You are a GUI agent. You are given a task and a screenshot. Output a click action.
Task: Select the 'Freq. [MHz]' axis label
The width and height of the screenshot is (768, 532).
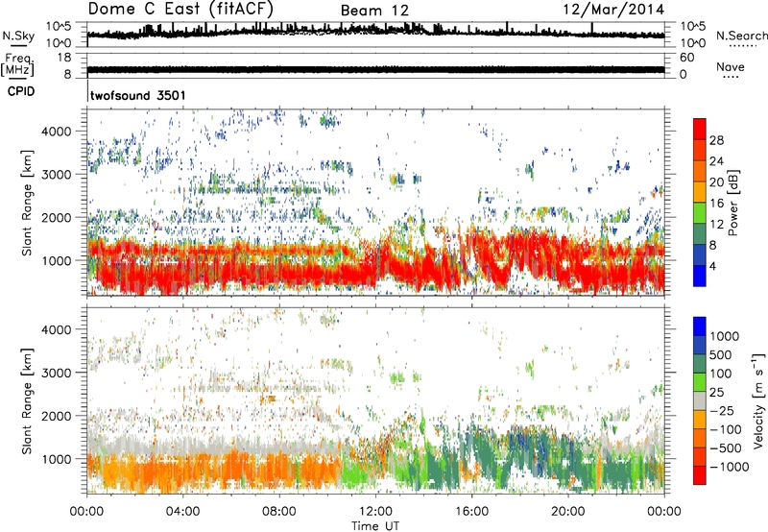17,65
